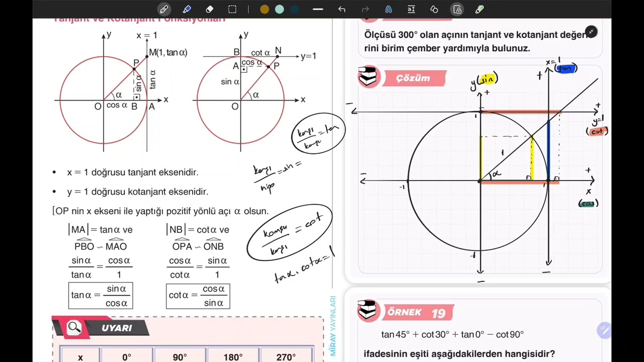Screen dimensions: 644x362
Task: Collapse the fullscreen arrows button near question
Action: (591, 32)
